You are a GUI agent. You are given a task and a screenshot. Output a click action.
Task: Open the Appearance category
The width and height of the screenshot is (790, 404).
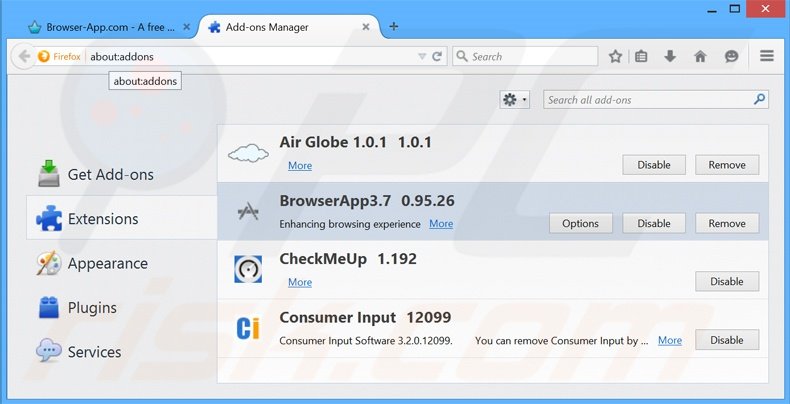121,263
